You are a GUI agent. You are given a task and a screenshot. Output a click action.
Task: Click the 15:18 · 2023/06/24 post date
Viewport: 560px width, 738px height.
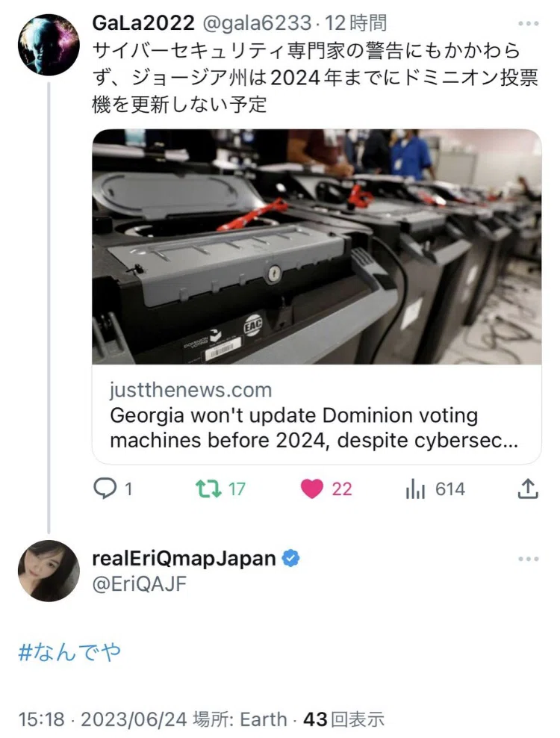pos(102,719)
